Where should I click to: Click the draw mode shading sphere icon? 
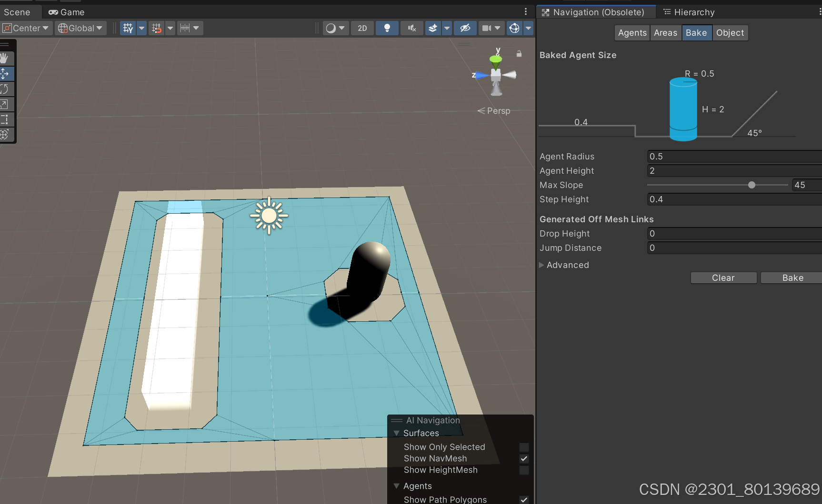click(x=331, y=28)
